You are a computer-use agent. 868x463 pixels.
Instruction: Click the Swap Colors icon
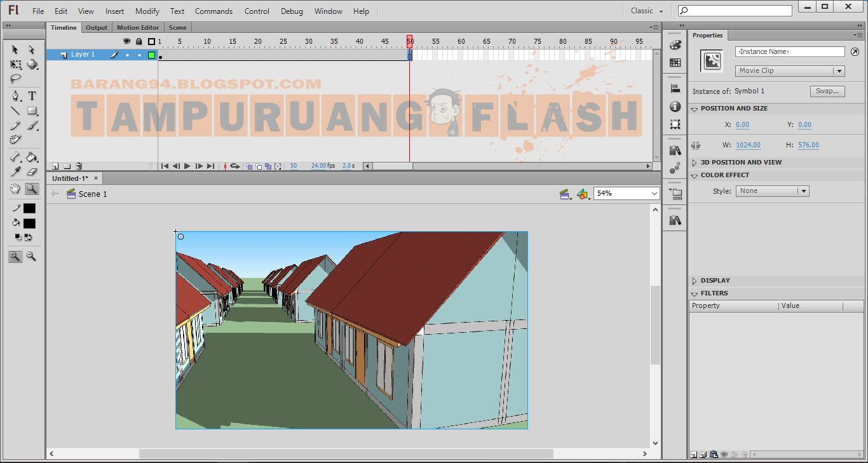pyautogui.click(x=29, y=238)
